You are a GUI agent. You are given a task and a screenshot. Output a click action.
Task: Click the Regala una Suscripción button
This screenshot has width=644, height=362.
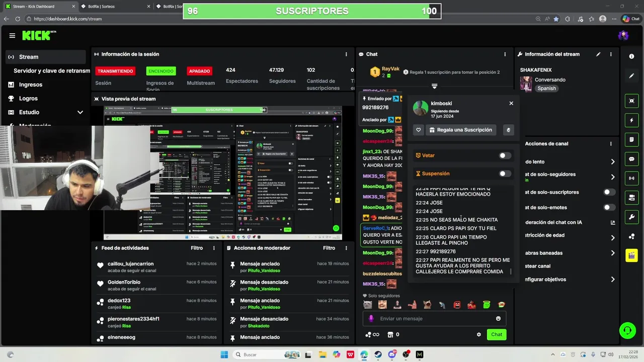[461, 130]
